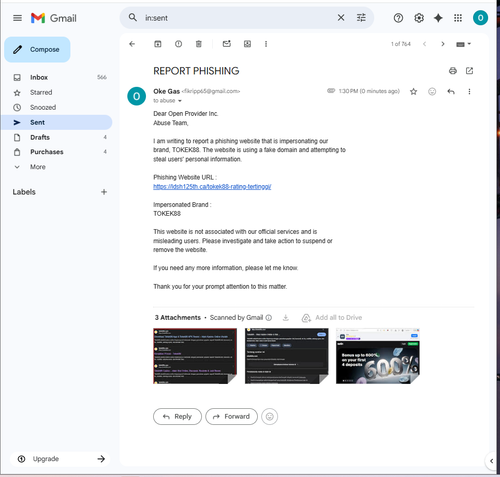Click emoji reaction button beside Forward
Viewport: 500px width, 477px height.
click(x=270, y=417)
